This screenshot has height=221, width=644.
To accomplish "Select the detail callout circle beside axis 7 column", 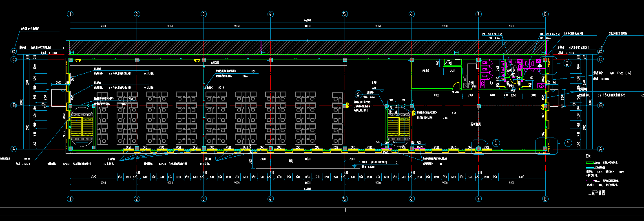I will pos(496,143).
